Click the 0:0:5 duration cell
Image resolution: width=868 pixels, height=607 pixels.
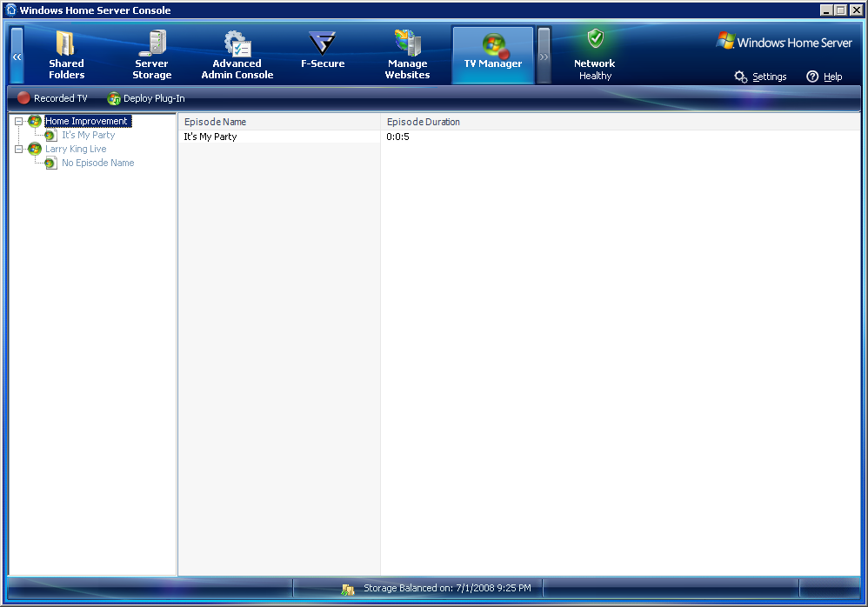398,137
